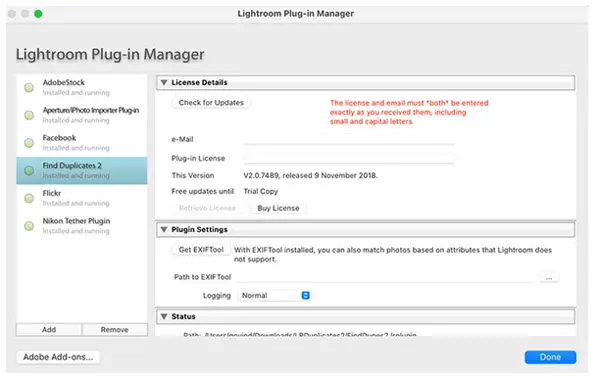
Task: Select Find Duplicates 2 plug-in
Action: 82,171
